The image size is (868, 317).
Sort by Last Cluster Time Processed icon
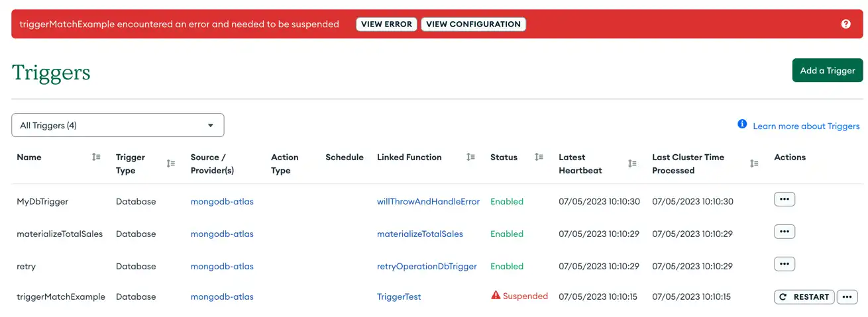[754, 163]
